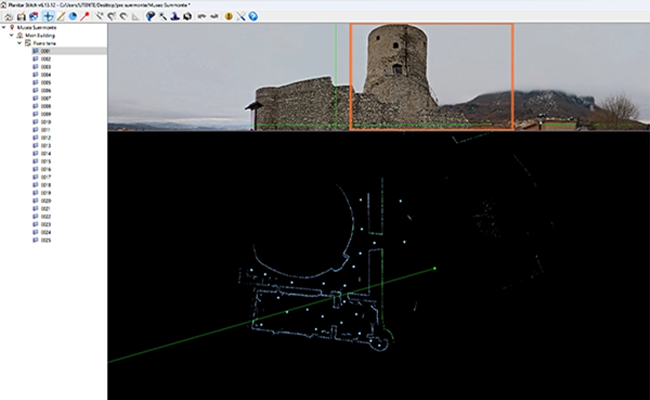Viewport: 650px width, 400px height.
Task: Select scan 0025 in the tree
Action: point(46,240)
